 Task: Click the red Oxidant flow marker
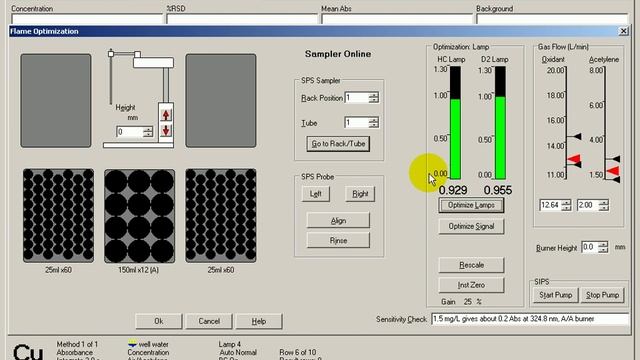click(x=574, y=158)
